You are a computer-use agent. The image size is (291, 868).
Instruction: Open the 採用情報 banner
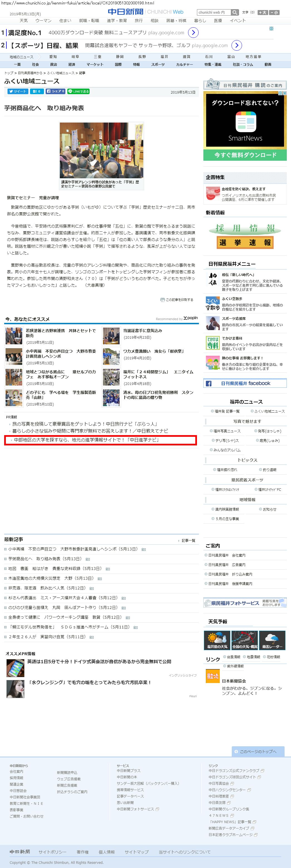coord(245,228)
